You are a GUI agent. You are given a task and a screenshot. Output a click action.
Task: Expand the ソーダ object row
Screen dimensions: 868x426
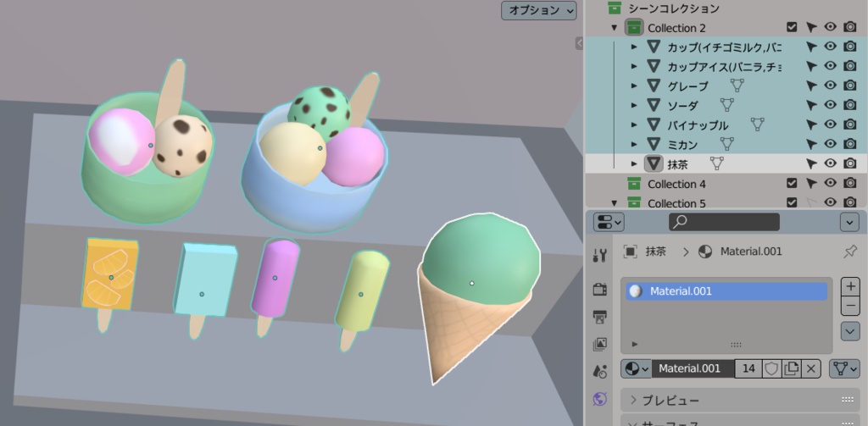(x=634, y=105)
